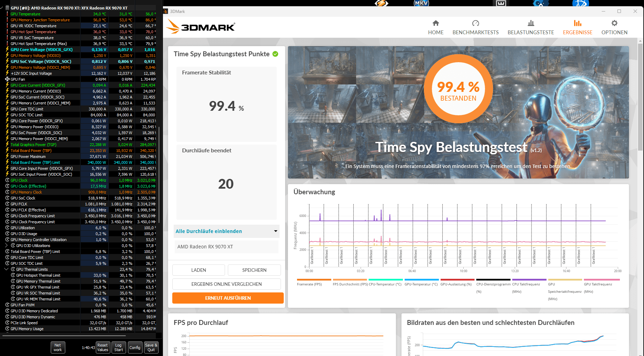The height and width of the screenshot is (356, 644).
Task: Click the orange ERNEUT AUSFÜHREN button
Action: [x=228, y=298]
